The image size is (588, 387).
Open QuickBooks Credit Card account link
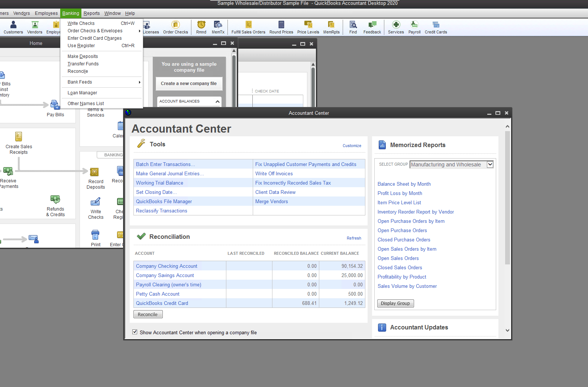click(x=162, y=303)
